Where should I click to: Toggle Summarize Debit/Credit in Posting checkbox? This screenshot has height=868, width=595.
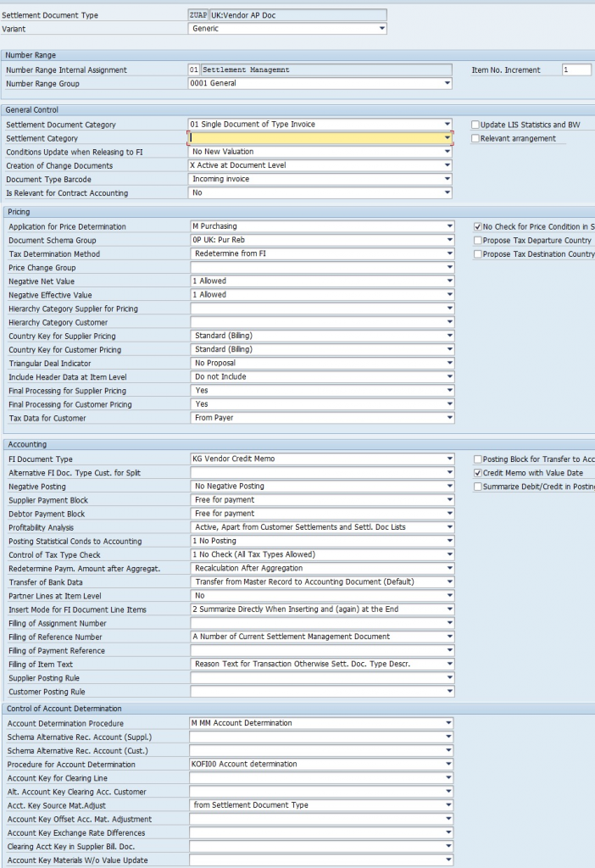478,487
